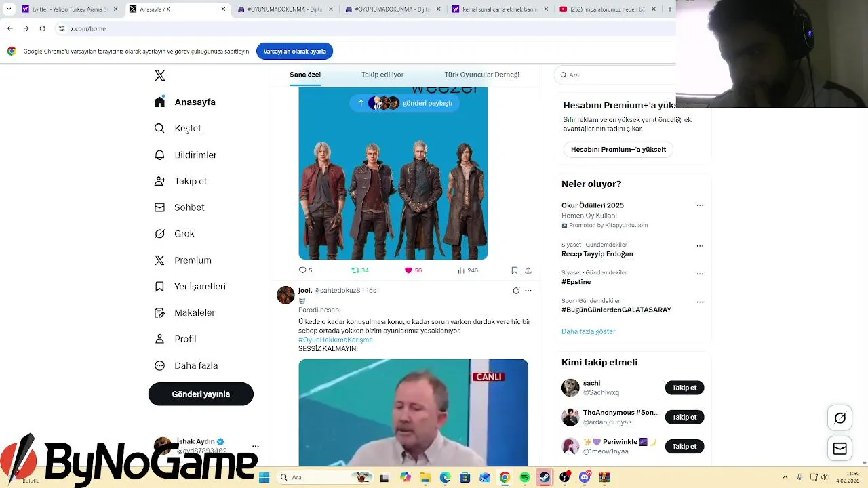Open the Weezer characters image
868x488 pixels.
tap(393, 174)
